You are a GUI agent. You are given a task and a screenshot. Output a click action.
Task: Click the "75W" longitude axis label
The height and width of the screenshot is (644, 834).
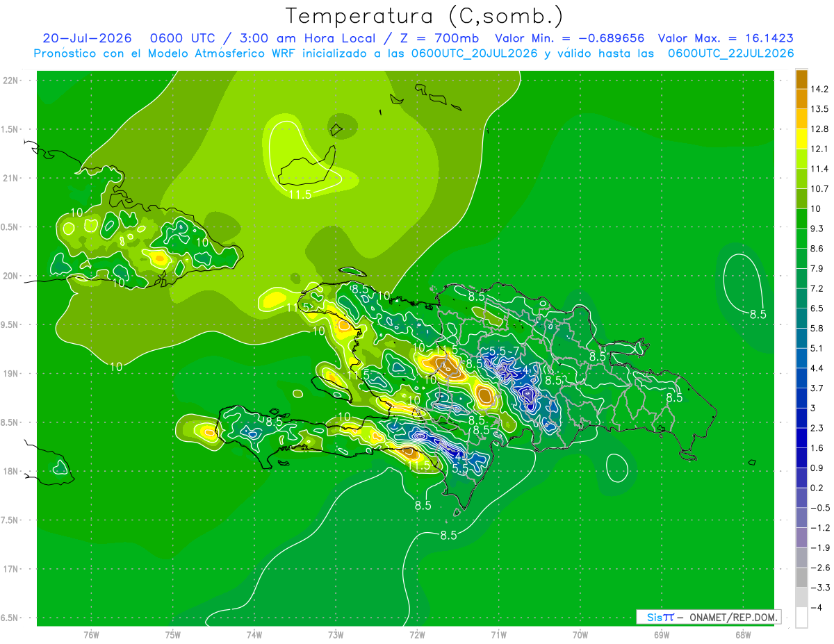coord(172,635)
